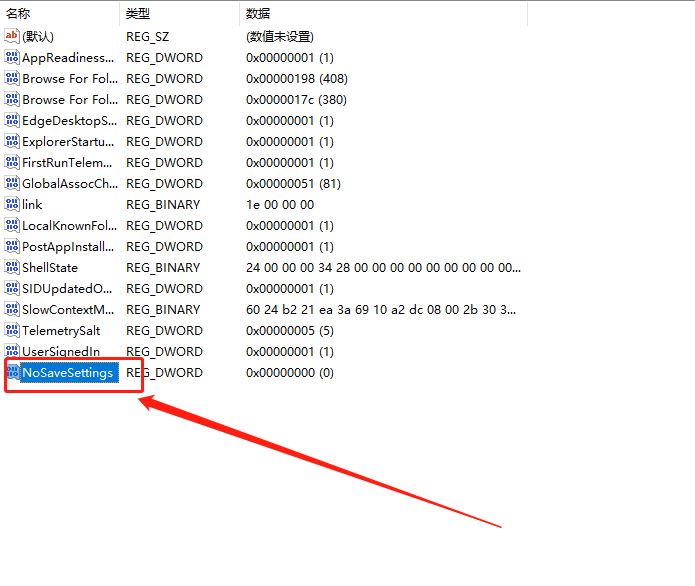Click the TelemetrySalt value icon
Screen dimensions: 695x586
point(12,330)
